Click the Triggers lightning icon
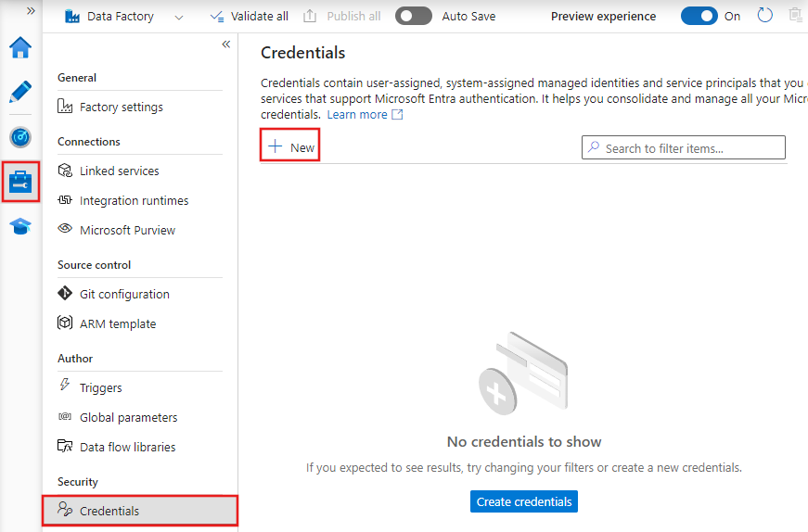The width and height of the screenshot is (808, 532). click(65, 385)
